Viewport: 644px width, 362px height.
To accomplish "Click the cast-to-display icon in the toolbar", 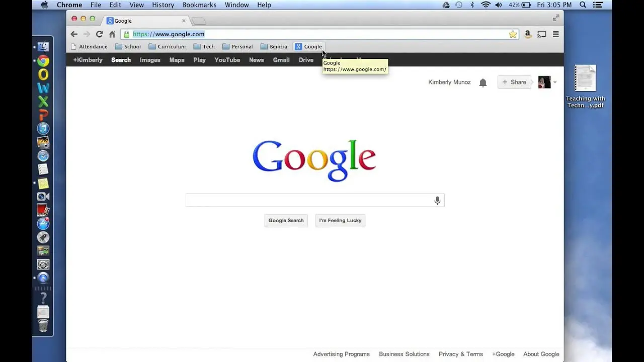I will [x=542, y=34].
